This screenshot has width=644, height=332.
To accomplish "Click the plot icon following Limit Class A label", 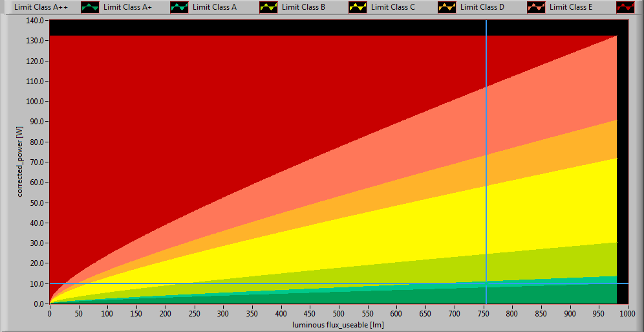I will [268, 8].
